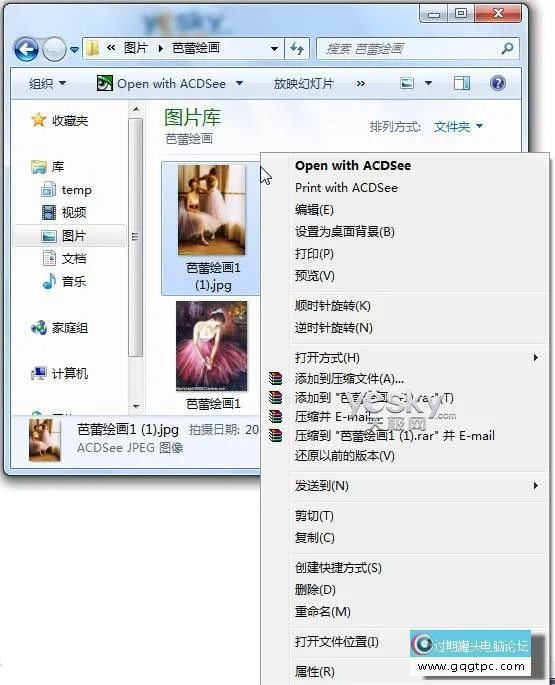Click the double chevron before 图片 breadcrumb
This screenshot has height=685, width=555.
[x=111, y=48]
